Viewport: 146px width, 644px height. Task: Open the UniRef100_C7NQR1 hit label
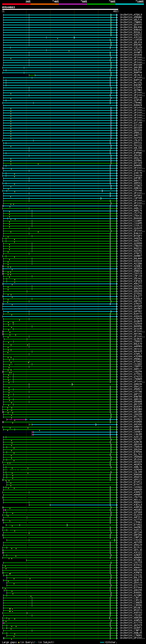click(x=131, y=636)
